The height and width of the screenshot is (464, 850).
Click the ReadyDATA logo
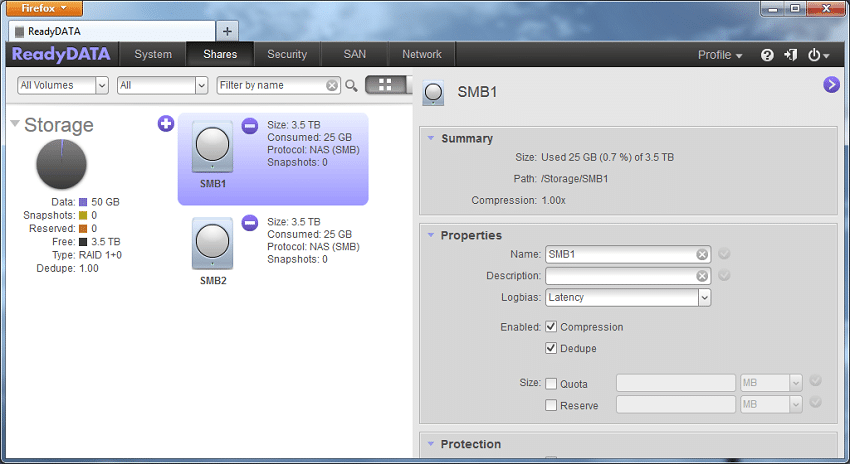(61, 54)
